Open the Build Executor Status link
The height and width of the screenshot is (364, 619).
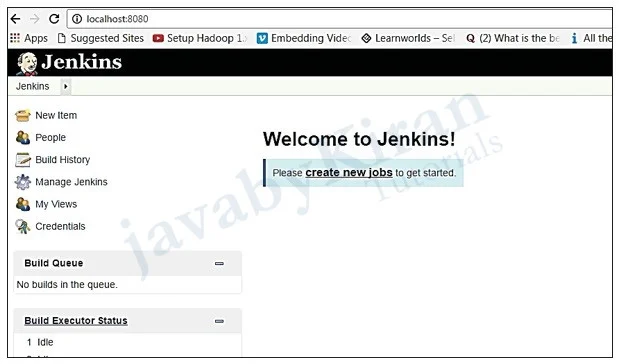(x=76, y=321)
